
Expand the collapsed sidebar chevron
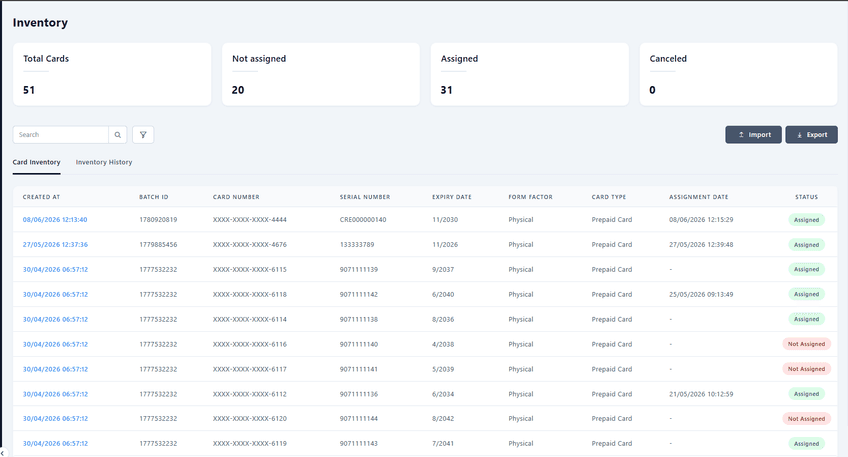2,453
